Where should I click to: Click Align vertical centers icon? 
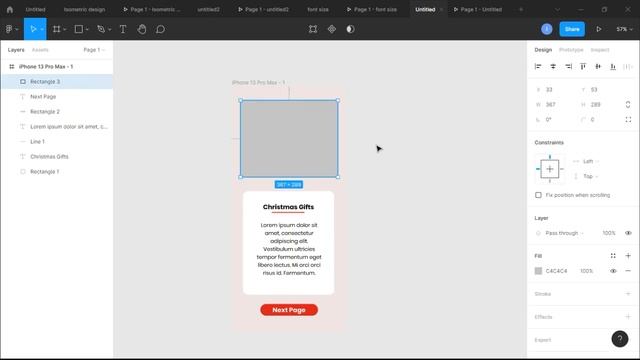pos(598,66)
